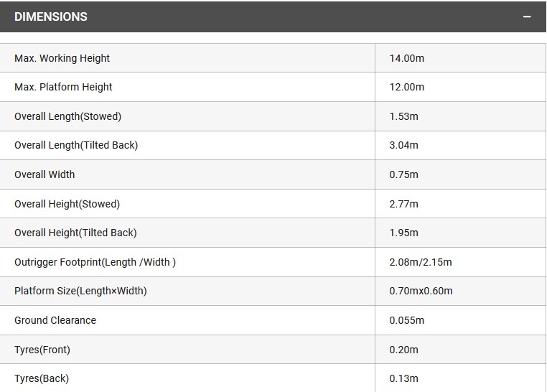Click the 0.055m ground clearance value
Screen dimensions: 547x392
tap(407, 320)
